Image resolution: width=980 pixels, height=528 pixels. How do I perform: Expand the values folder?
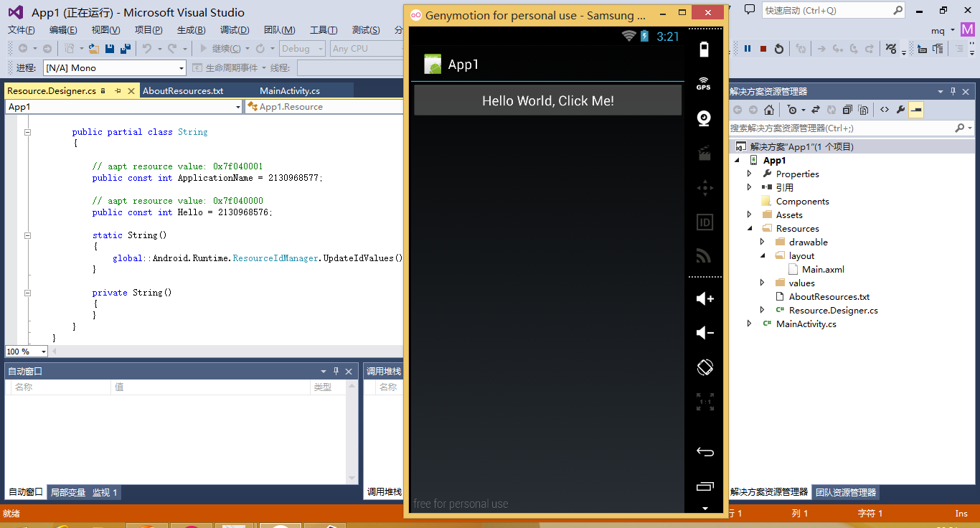(763, 283)
